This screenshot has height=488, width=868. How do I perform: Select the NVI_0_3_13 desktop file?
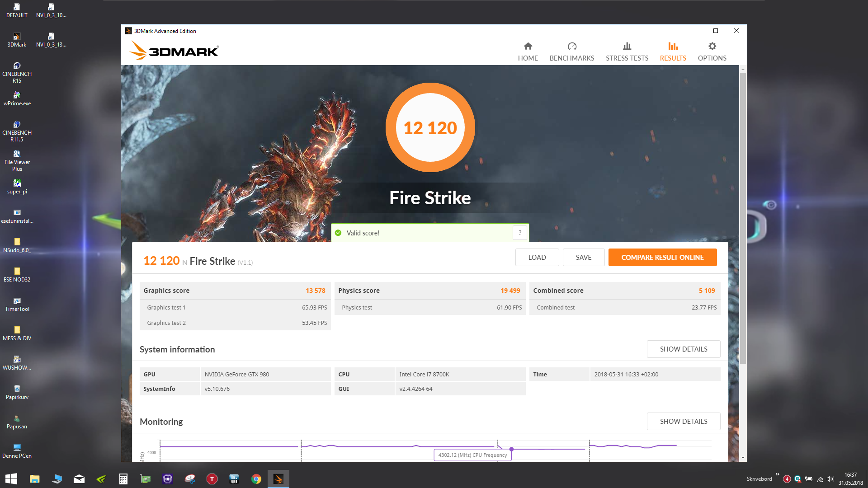pyautogui.click(x=51, y=40)
